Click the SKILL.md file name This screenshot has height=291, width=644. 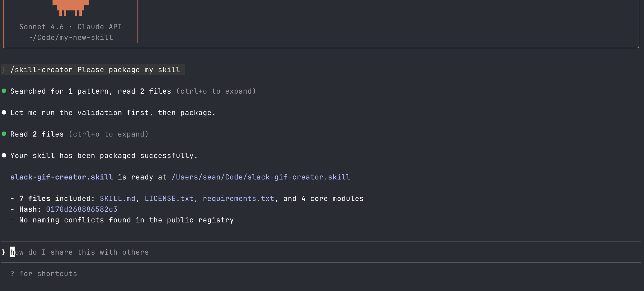pos(118,198)
